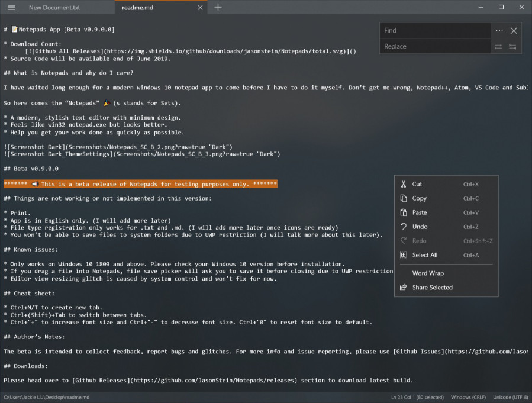Switch to the New Document.txt tab
Viewport: 532px width, 403px height.
coord(54,8)
